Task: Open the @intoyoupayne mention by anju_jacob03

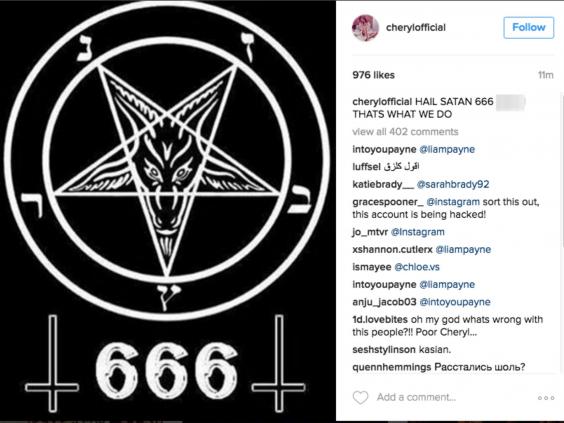Action: point(455,302)
